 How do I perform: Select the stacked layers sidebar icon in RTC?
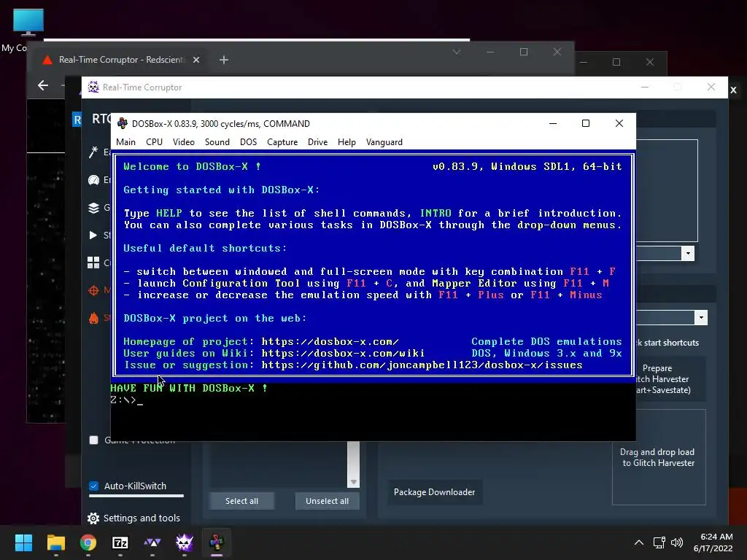[93, 208]
